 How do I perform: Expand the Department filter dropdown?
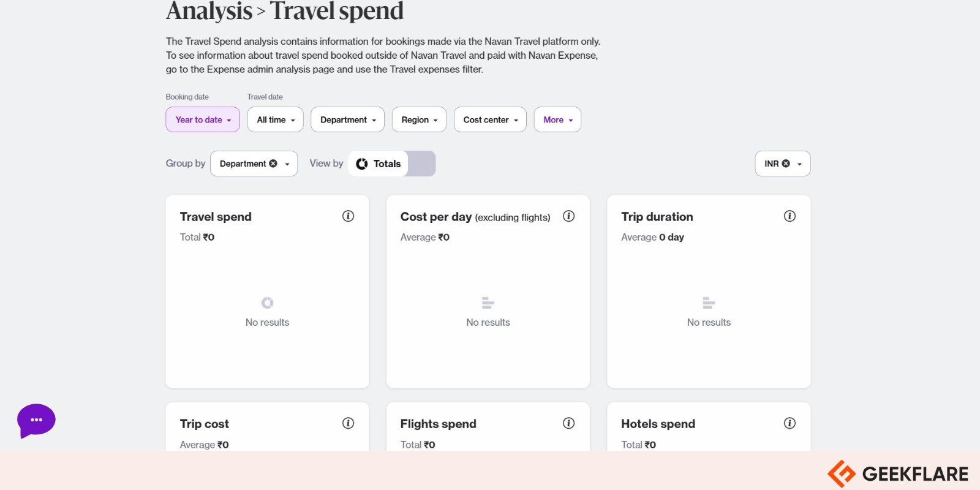pyautogui.click(x=347, y=119)
